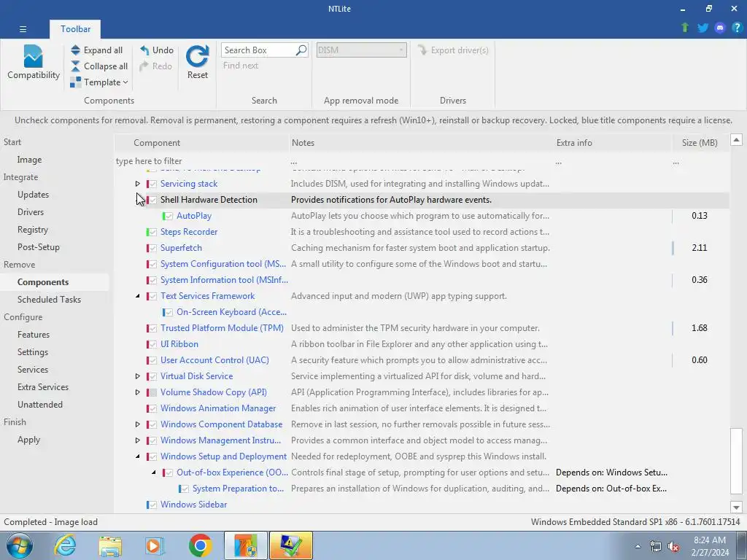The height and width of the screenshot is (560, 747).
Task: Sort by the Size (MB) column
Action: (x=700, y=142)
